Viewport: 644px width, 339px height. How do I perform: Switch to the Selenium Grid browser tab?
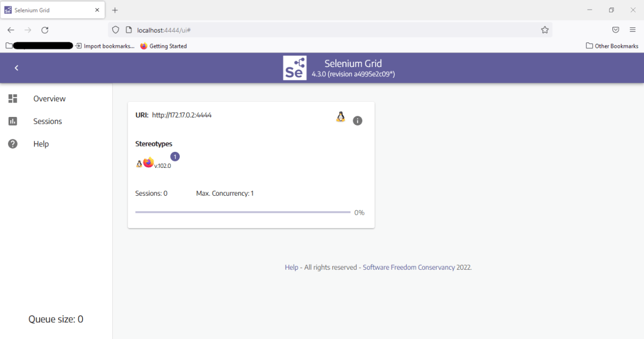pos(51,10)
